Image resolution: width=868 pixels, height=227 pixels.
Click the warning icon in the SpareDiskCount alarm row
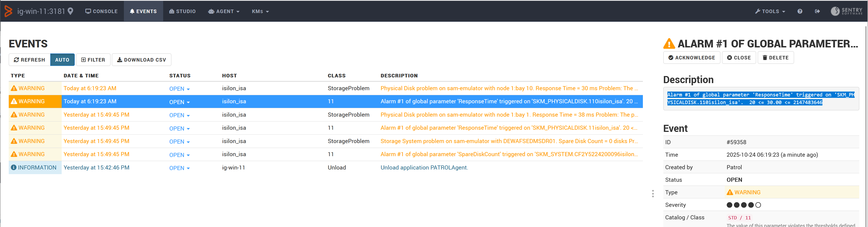click(14, 154)
